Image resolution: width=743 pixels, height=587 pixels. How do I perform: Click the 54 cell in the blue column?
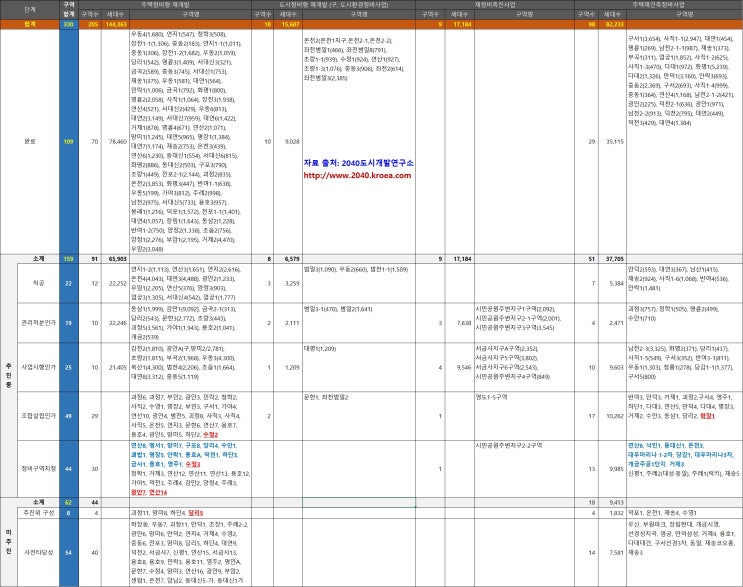pos(69,552)
